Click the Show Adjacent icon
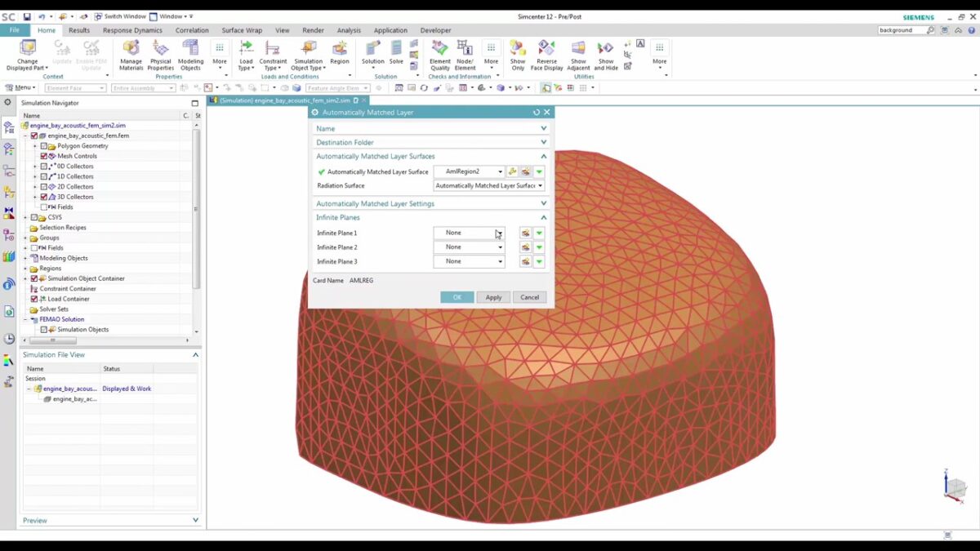The width and height of the screenshot is (980, 551). click(x=578, y=48)
